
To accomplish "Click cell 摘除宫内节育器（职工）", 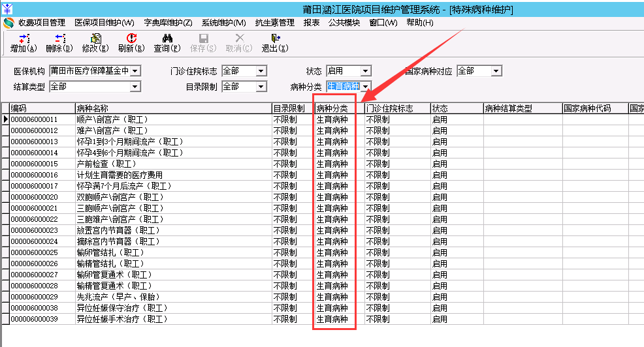I will (x=174, y=241).
